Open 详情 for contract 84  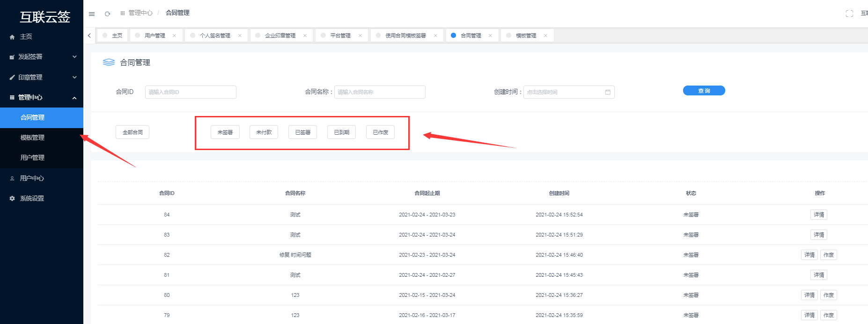coord(819,215)
